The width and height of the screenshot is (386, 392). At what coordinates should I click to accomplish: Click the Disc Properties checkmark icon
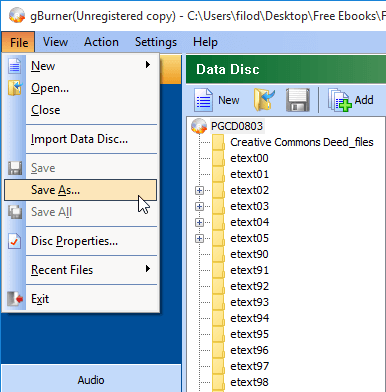click(x=15, y=241)
